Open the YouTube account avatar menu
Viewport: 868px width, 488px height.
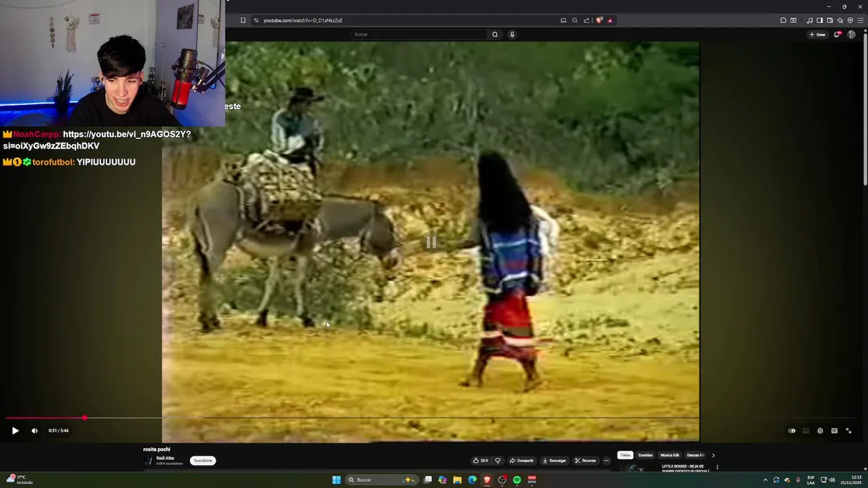pyautogui.click(x=851, y=35)
